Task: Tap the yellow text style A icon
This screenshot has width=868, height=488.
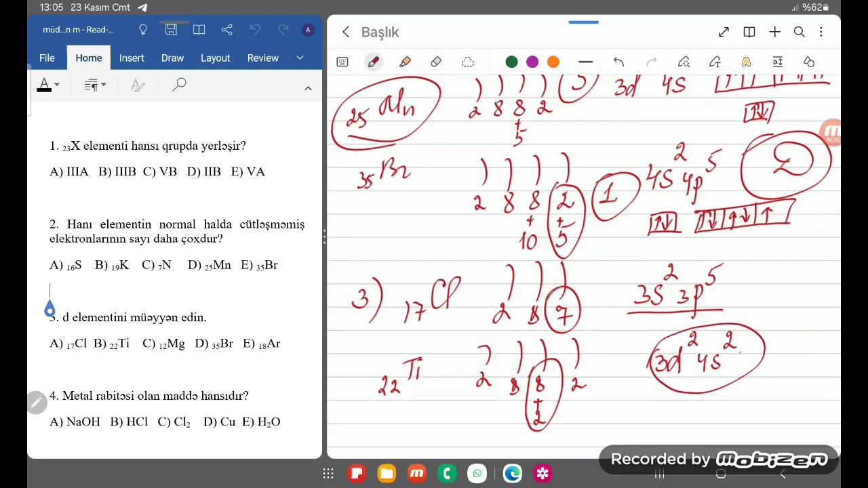Action: click(746, 62)
